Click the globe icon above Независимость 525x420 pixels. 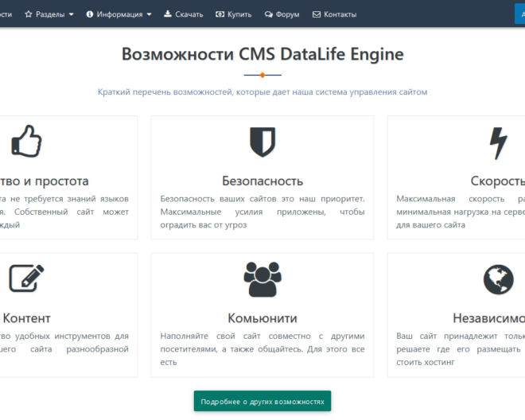tap(499, 280)
